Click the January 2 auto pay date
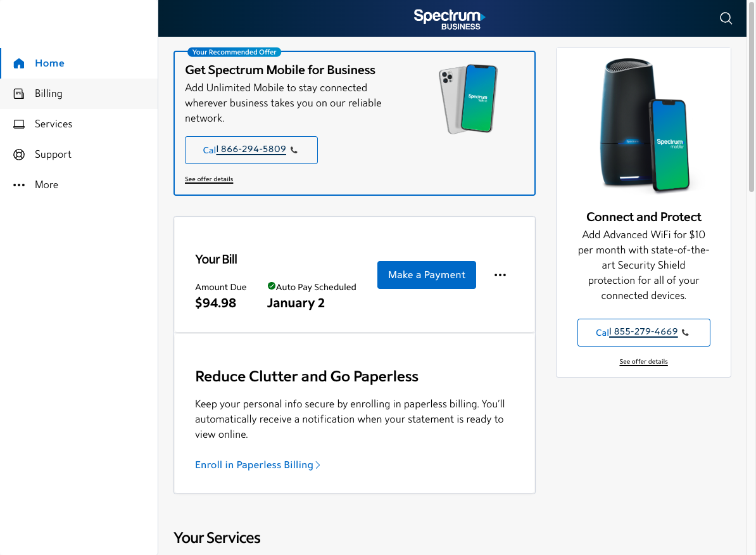 (296, 303)
